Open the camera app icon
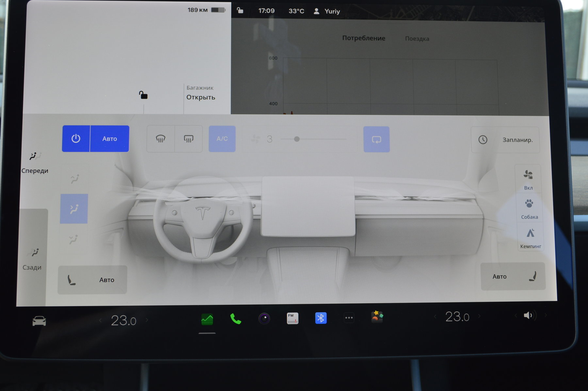Screen dimensions: 588x391 [x=264, y=318]
